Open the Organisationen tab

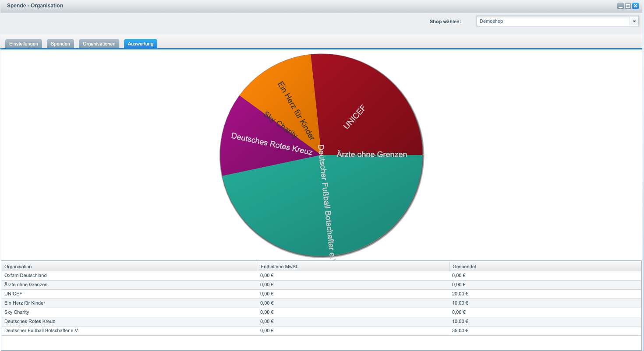[x=99, y=44]
